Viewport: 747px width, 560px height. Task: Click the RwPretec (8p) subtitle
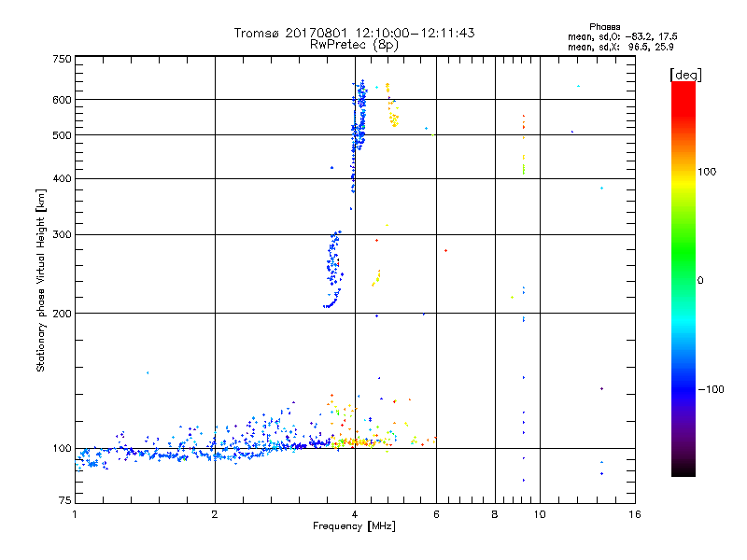(x=354, y=45)
